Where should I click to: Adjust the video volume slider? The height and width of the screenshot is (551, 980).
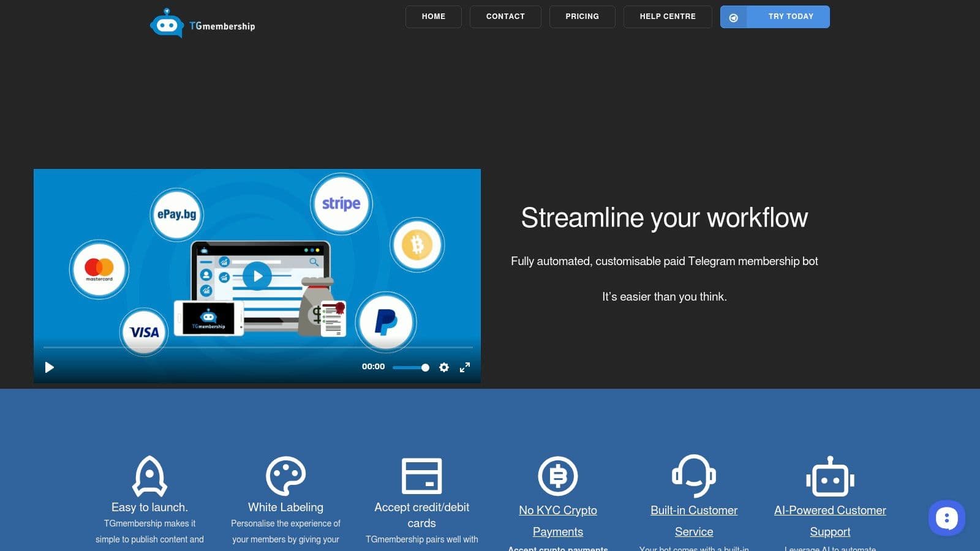pos(410,367)
